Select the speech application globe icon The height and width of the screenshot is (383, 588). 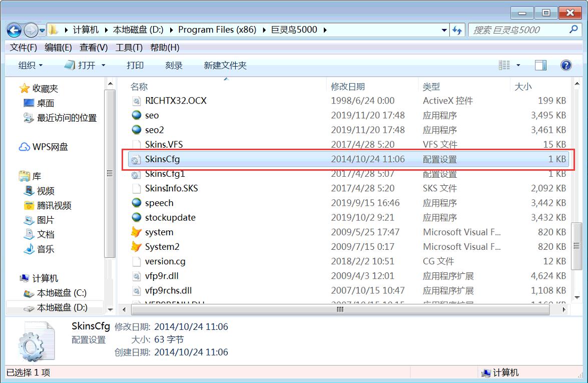click(137, 203)
